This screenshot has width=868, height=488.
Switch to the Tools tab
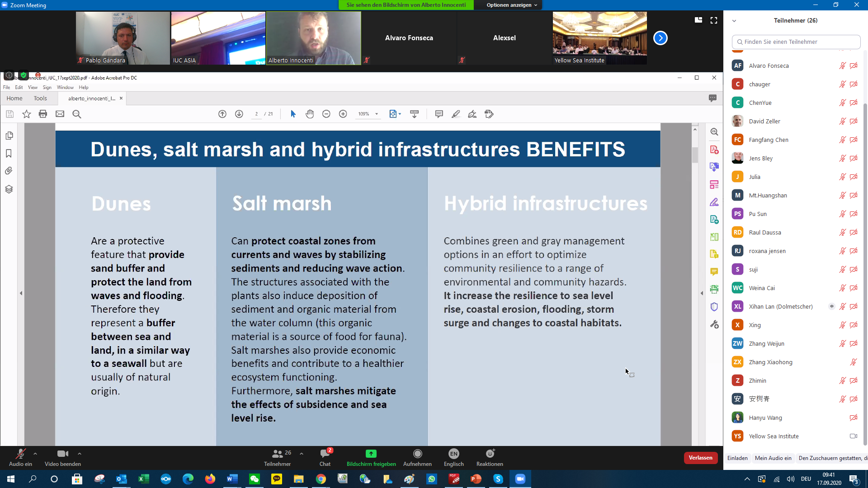click(40, 98)
